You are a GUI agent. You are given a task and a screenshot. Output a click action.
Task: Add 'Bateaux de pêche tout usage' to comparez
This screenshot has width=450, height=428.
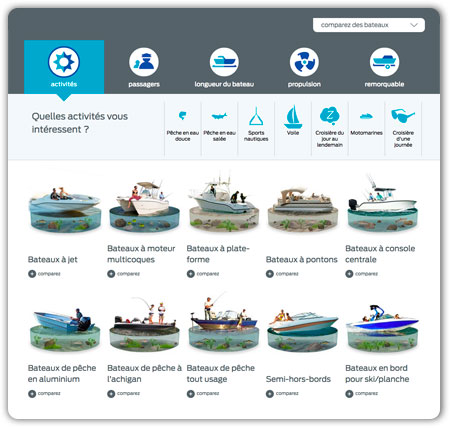coord(203,394)
